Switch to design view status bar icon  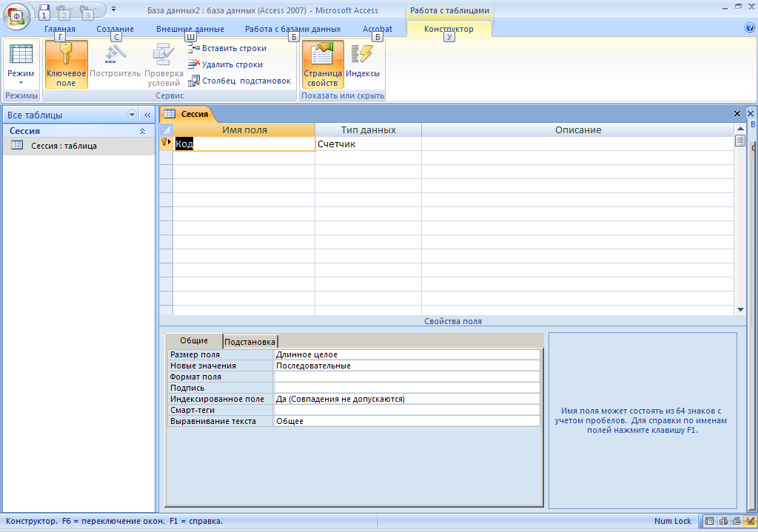click(x=751, y=522)
